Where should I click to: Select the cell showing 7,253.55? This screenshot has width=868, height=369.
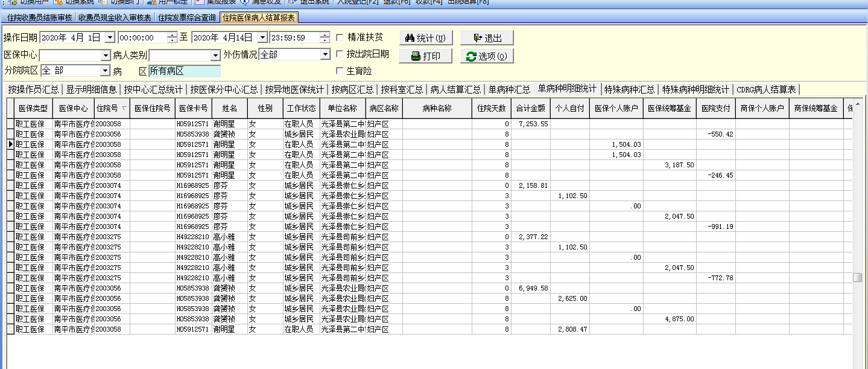531,124
